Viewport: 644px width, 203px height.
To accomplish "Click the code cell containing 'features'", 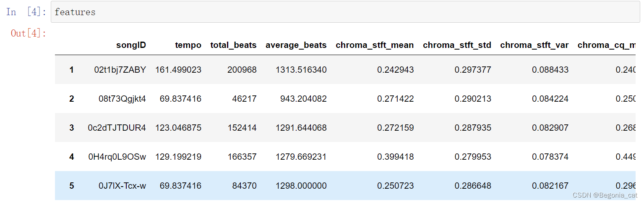I will (x=345, y=12).
